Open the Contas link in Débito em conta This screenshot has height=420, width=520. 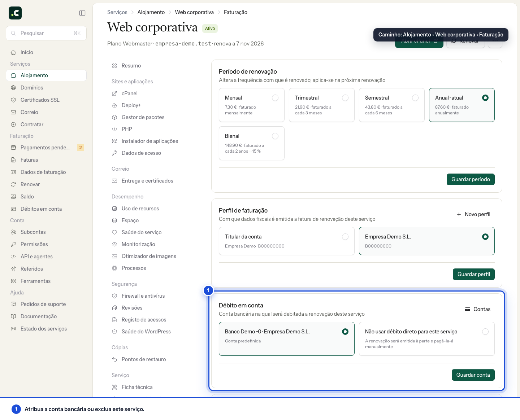(x=477, y=309)
